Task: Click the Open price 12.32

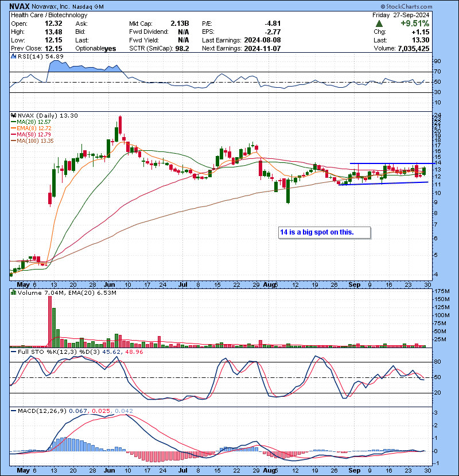Action: click(53, 24)
